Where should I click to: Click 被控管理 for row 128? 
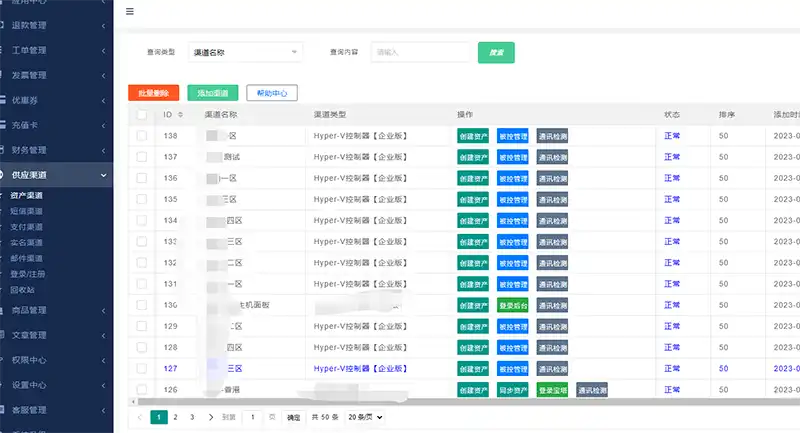[x=513, y=348]
